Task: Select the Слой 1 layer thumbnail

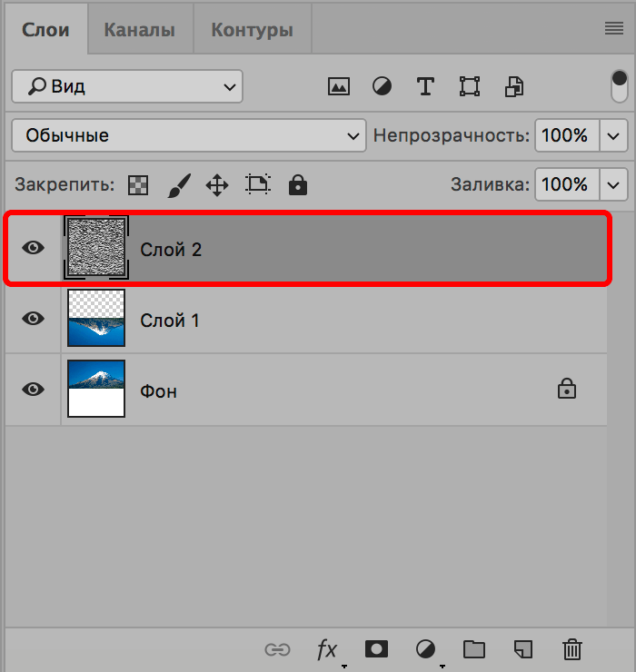Action: 96,319
